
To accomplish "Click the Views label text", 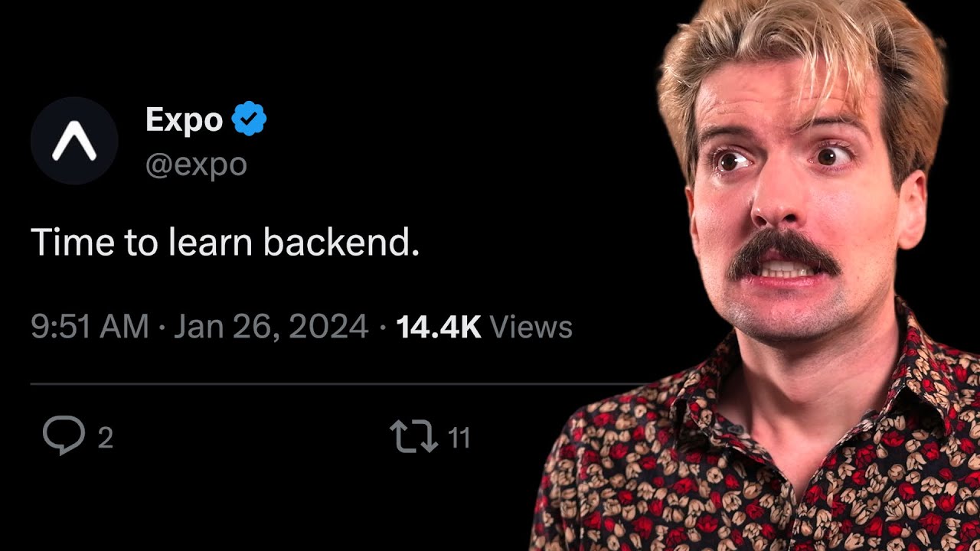I will click(531, 327).
